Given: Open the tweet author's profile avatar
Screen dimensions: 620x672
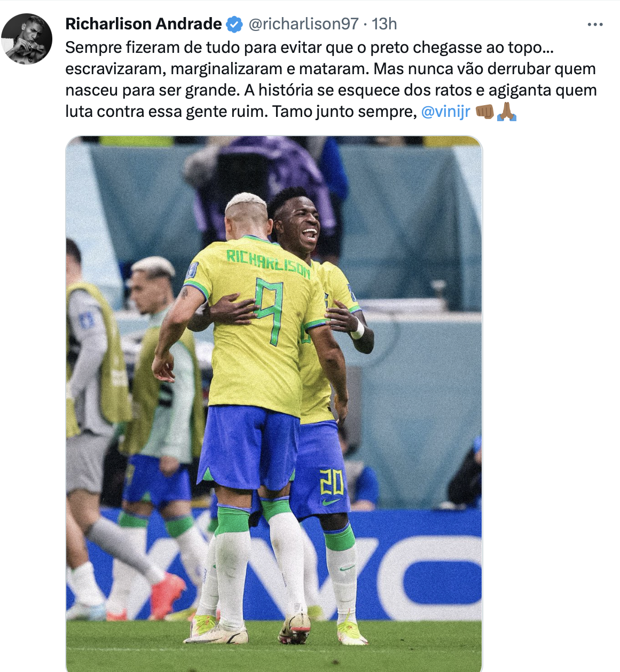Looking at the screenshot, I should [27, 39].
